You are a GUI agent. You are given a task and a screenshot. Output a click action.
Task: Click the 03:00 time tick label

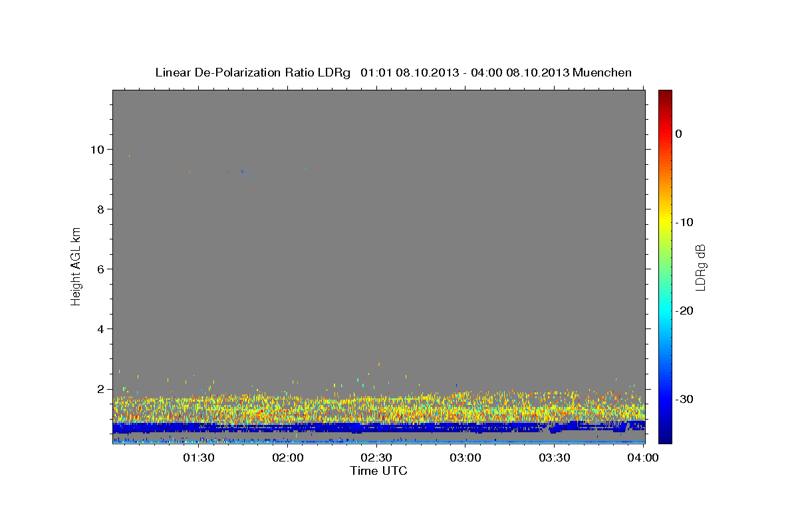(x=465, y=458)
